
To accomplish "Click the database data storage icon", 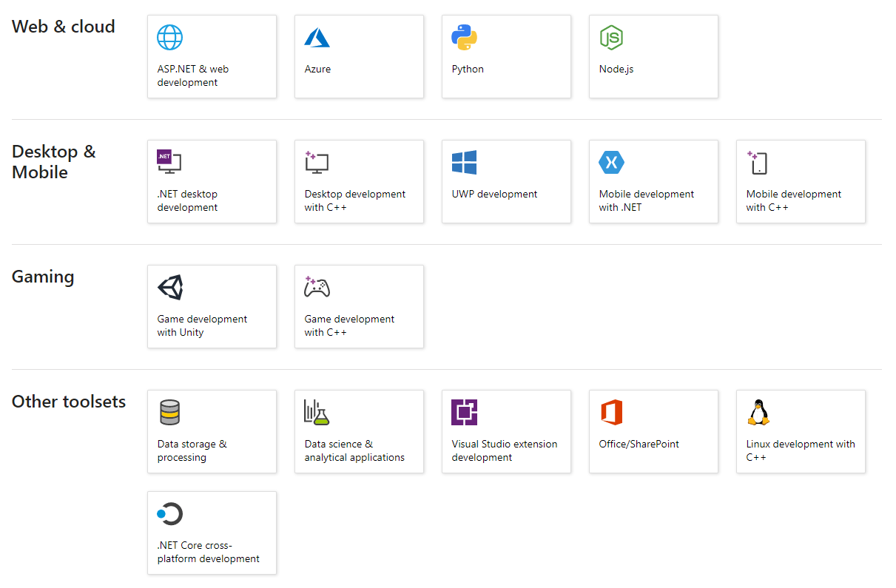I will [x=169, y=412].
